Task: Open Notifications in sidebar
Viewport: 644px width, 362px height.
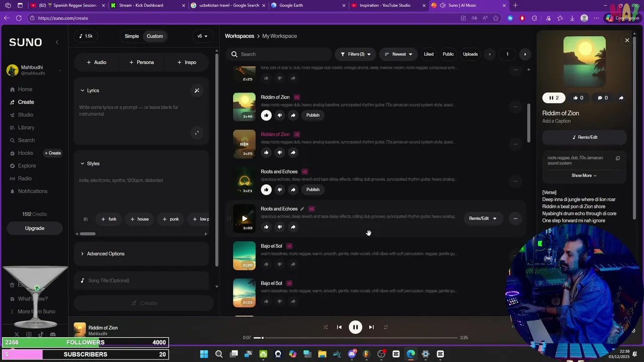Action: [33, 191]
